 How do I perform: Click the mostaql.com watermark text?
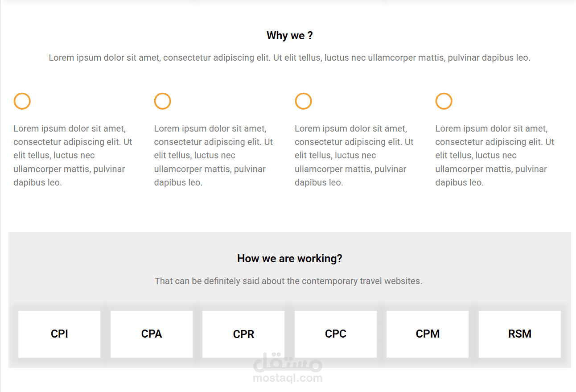coord(288,378)
